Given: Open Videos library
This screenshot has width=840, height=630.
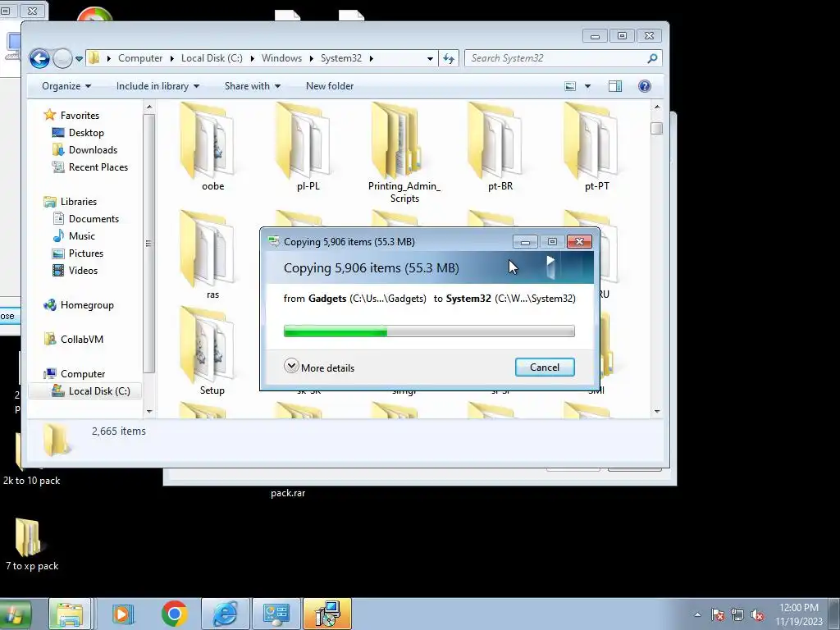Looking at the screenshot, I should click(83, 271).
